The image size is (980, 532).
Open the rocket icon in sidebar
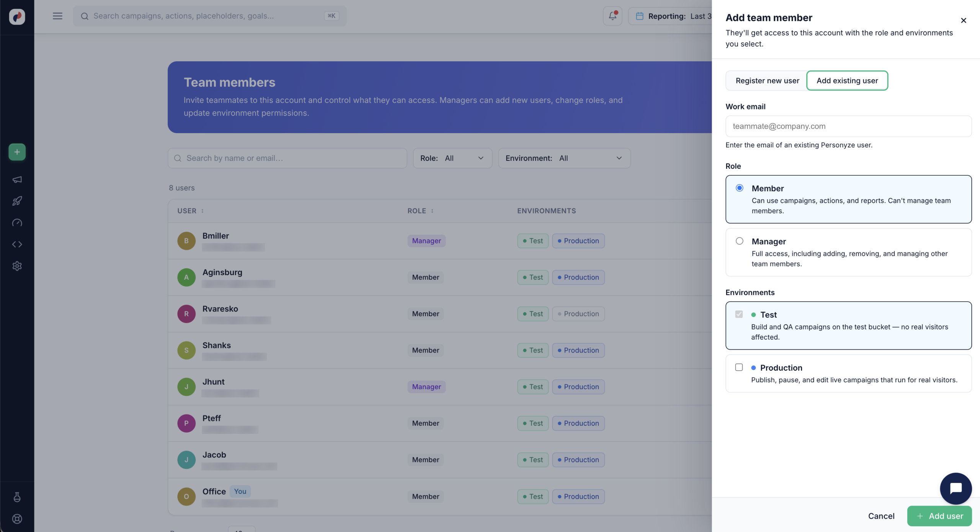click(x=17, y=201)
